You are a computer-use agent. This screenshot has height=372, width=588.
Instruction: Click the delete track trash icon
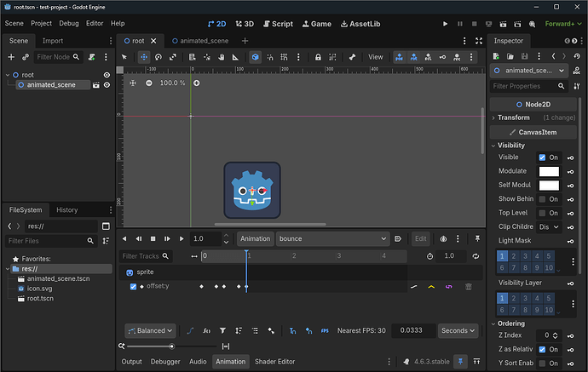coord(469,287)
